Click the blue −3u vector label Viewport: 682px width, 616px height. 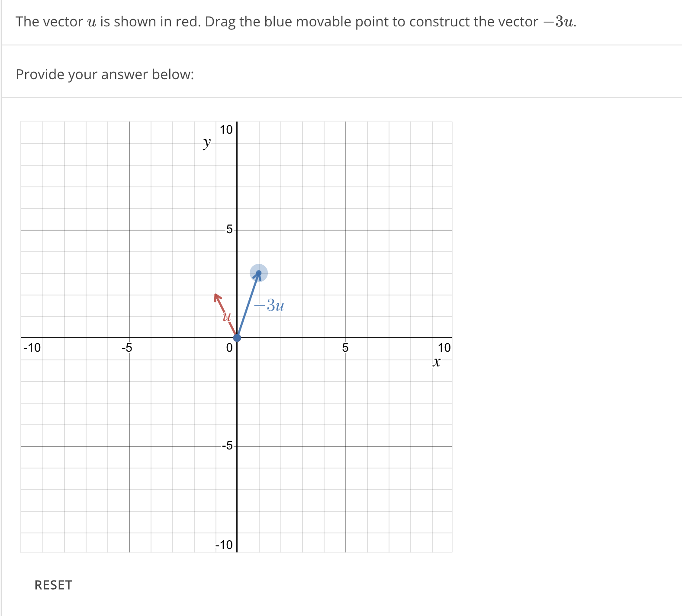coord(269,305)
